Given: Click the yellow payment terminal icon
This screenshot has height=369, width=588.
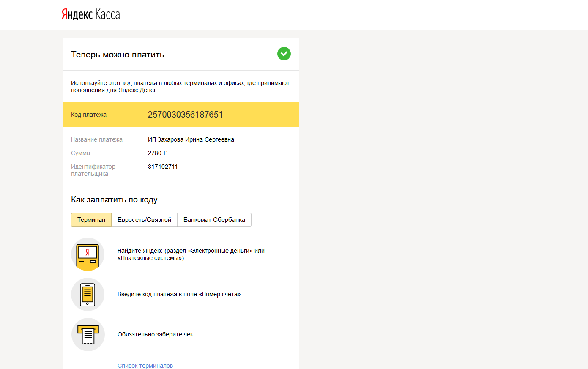Looking at the screenshot, I should (x=88, y=254).
